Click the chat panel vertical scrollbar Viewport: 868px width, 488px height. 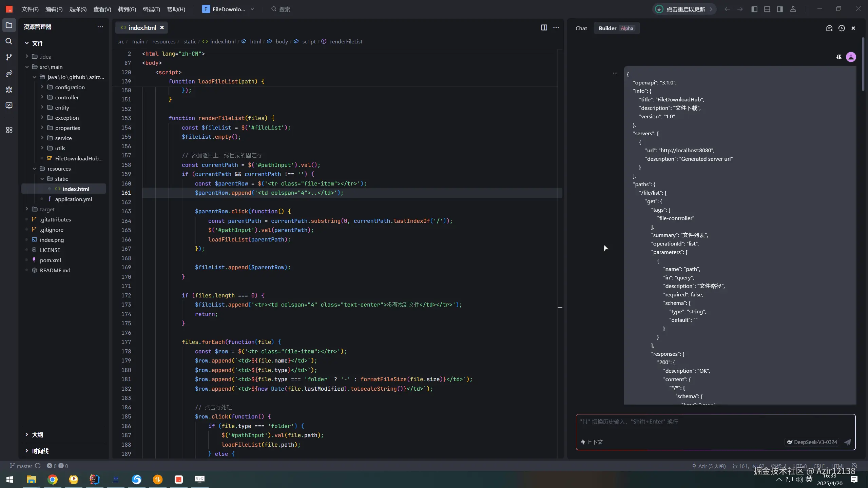point(863,64)
